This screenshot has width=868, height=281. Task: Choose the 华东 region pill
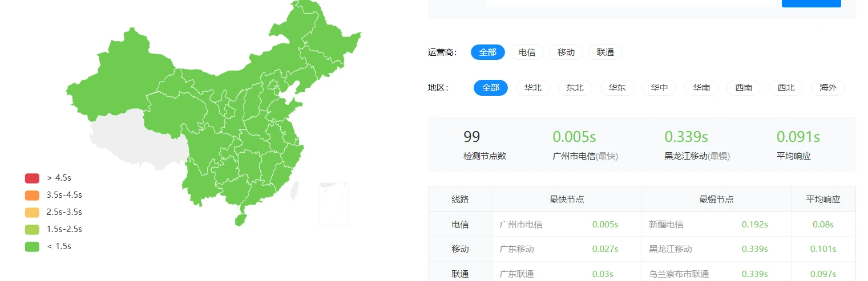(617, 88)
